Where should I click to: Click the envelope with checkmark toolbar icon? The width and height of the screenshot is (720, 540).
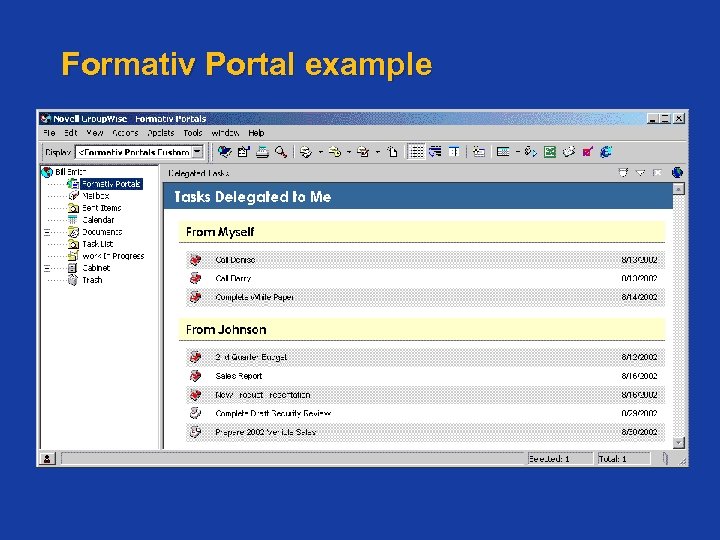coord(363,152)
